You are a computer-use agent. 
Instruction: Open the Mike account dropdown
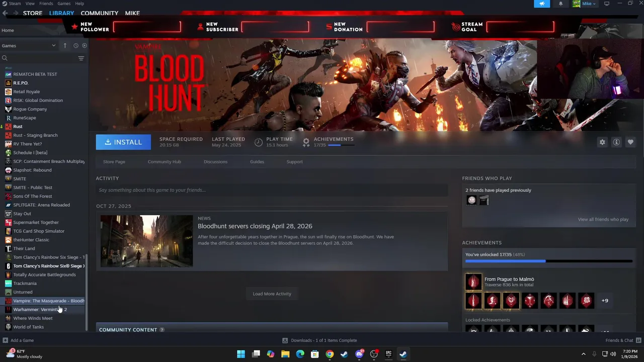coord(584,4)
